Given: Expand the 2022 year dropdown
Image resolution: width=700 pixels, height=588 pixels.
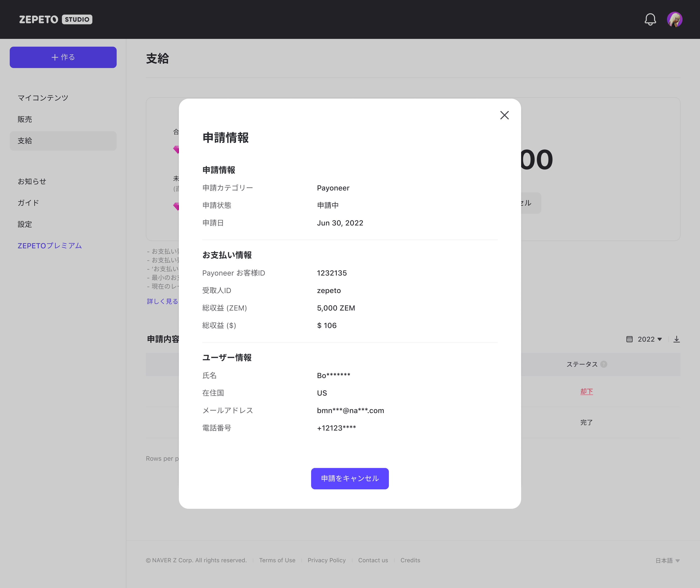Looking at the screenshot, I should click(650, 339).
